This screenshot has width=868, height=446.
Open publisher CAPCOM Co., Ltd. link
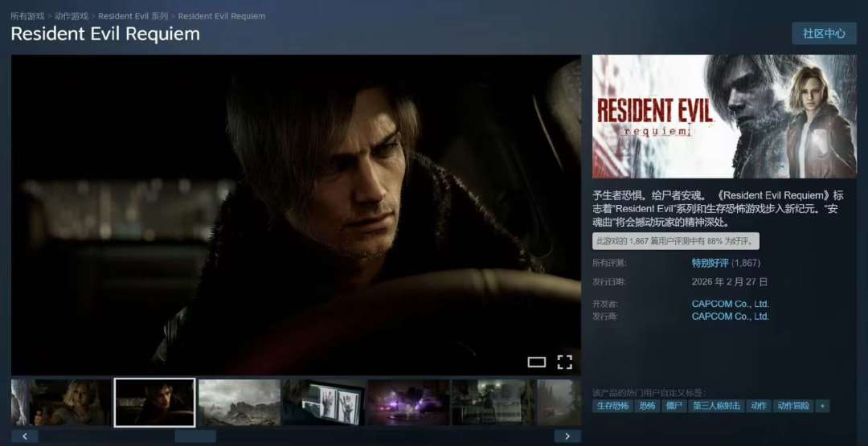730,317
